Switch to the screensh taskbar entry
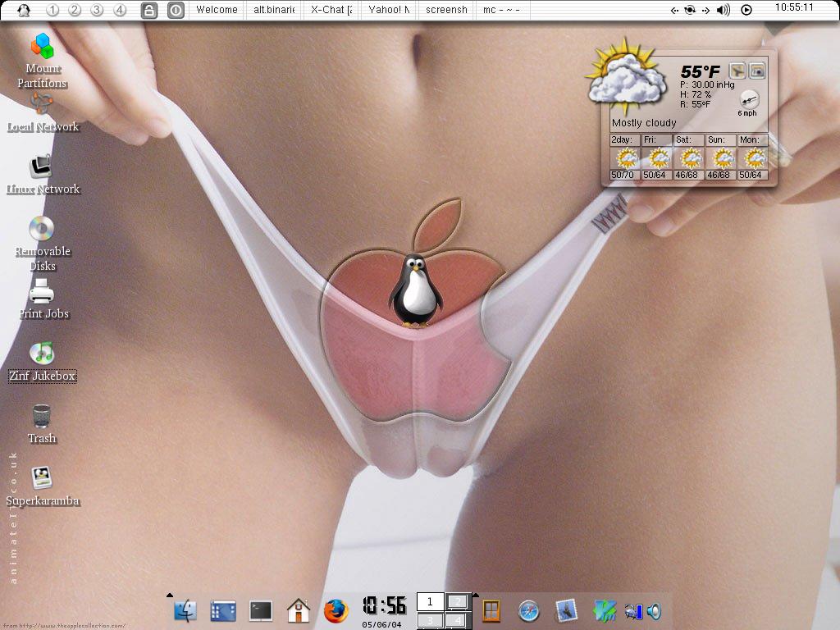This screenshot has width=840, height=630. click(x=446, y=10)
